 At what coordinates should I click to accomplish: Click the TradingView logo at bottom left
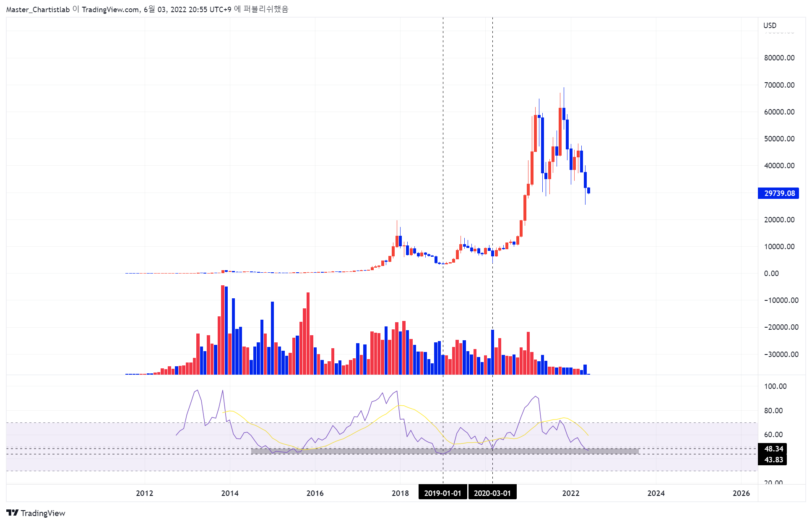[36, 513]
